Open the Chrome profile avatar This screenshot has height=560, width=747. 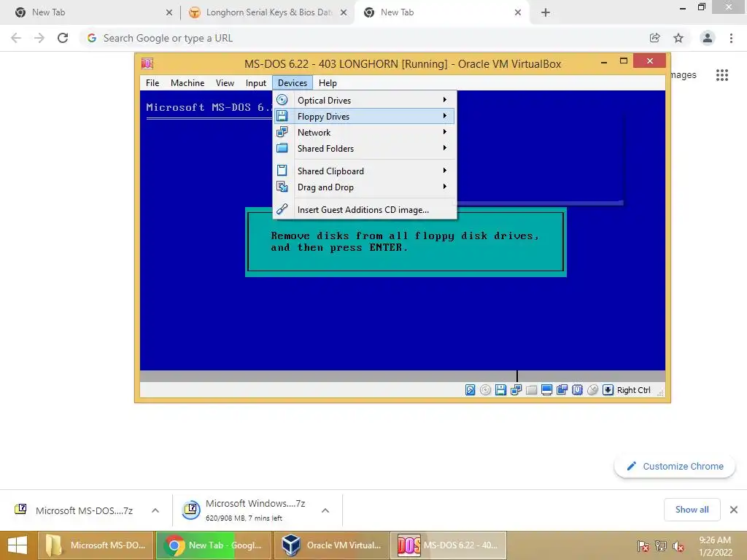708,38
